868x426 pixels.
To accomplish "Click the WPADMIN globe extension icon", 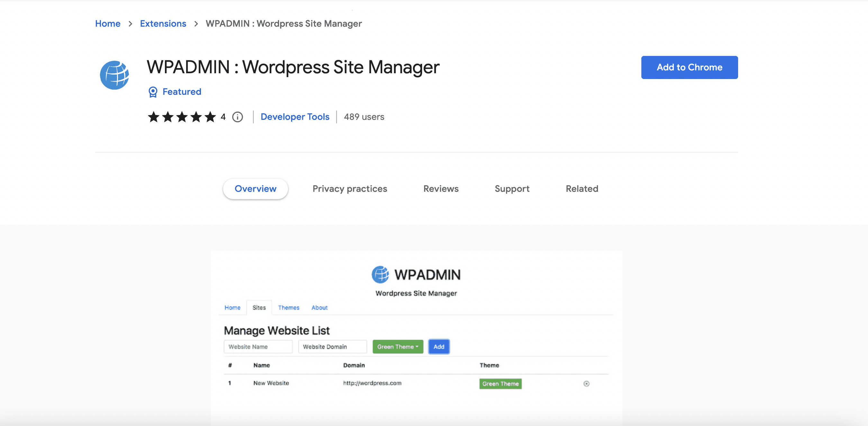I will tap(114, 75).
